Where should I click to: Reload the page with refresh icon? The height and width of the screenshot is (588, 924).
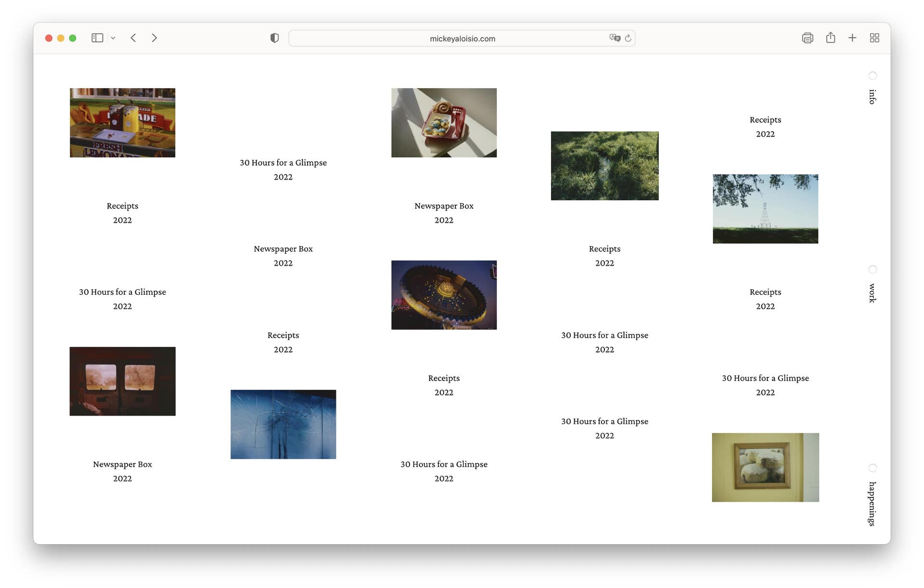click(x=628, y=38)
